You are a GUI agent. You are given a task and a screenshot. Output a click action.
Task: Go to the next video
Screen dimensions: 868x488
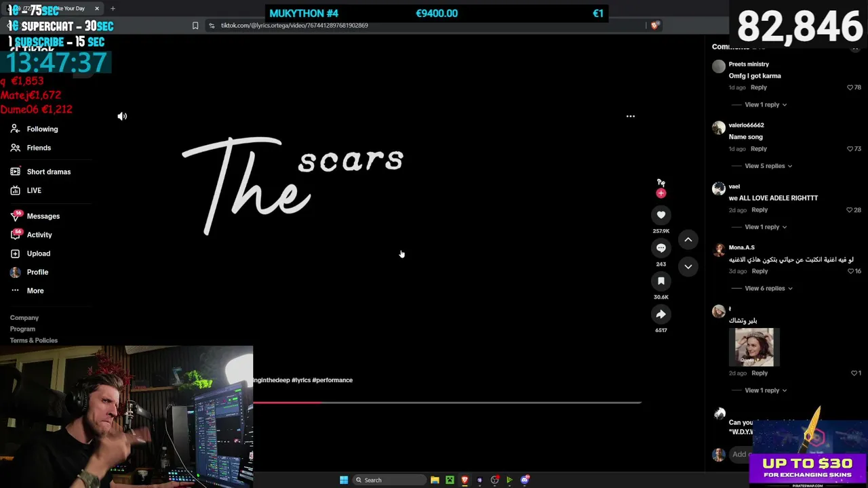[688, 266]
